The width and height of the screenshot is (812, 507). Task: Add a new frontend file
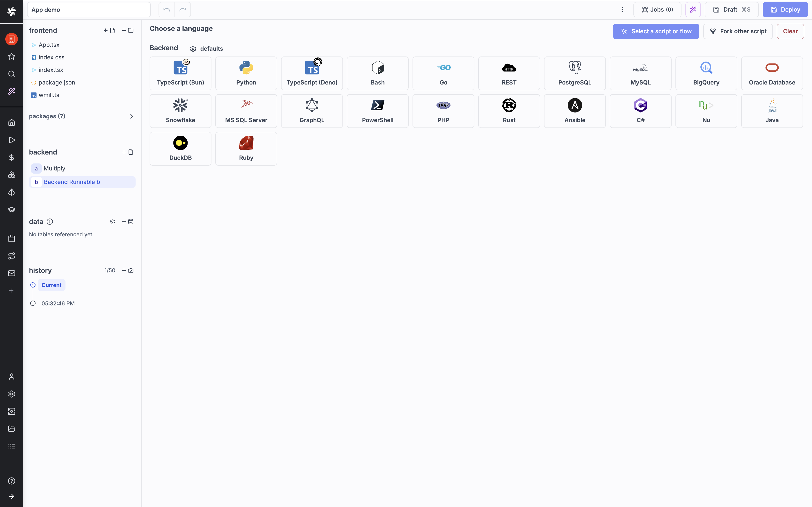[109, 30]
